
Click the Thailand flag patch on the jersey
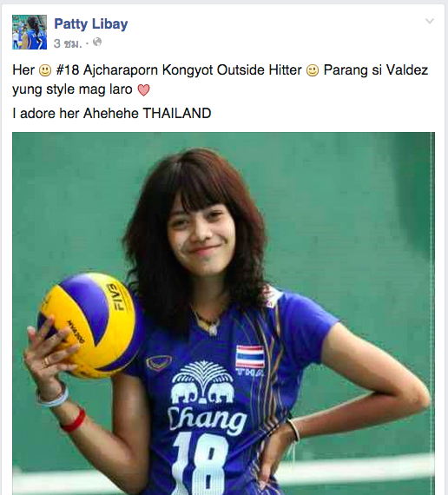click(x=250, y=357)
